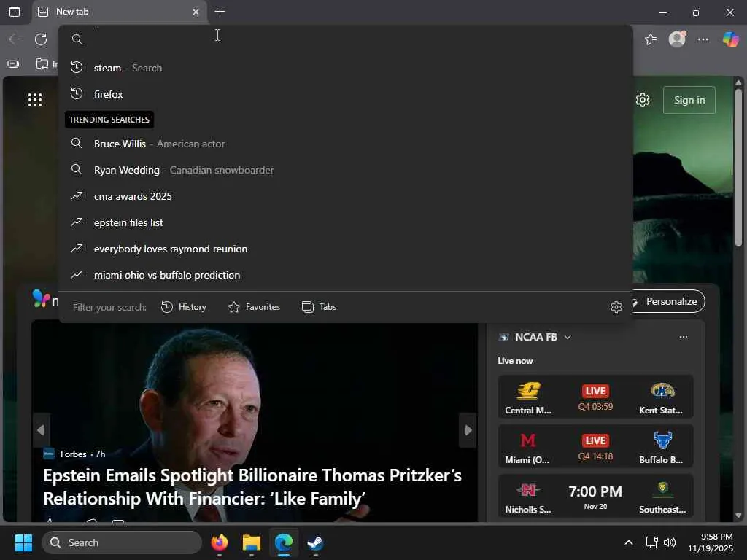Open the Miami (OH) vs Buffalo live game
This screenshot has height=560, width=747.
[x=595, y=447]
